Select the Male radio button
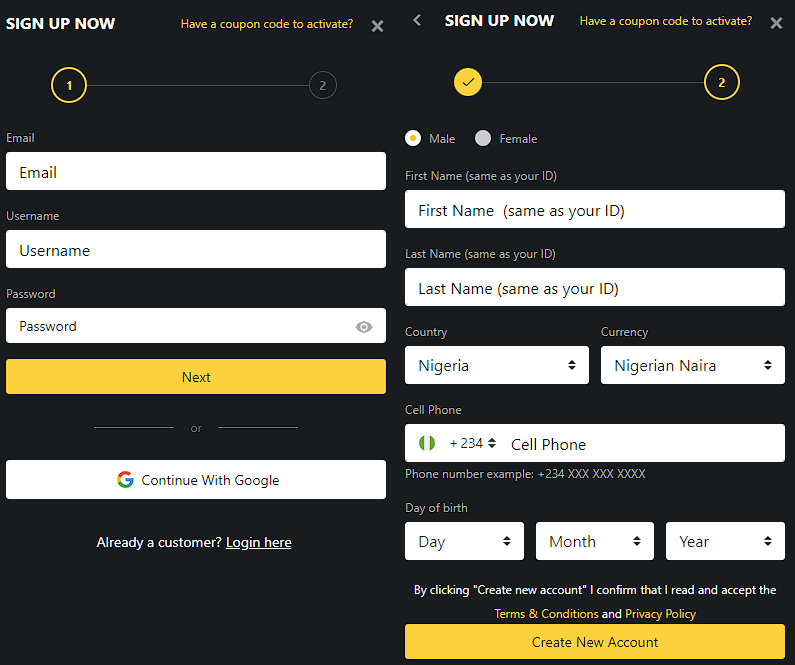Image resolution: width=795 pixels, height=665 pixels. (413, 139)
